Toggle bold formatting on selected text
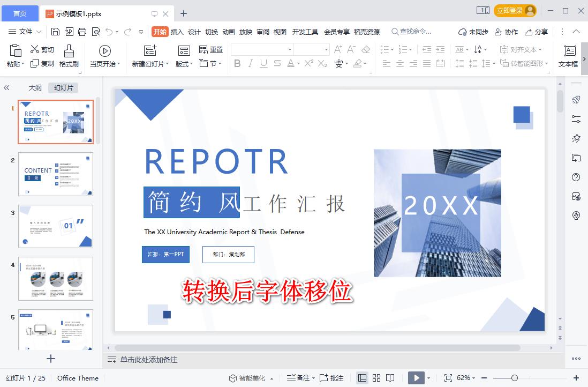This screenshot has width=588, height=387. pos(237,63)
